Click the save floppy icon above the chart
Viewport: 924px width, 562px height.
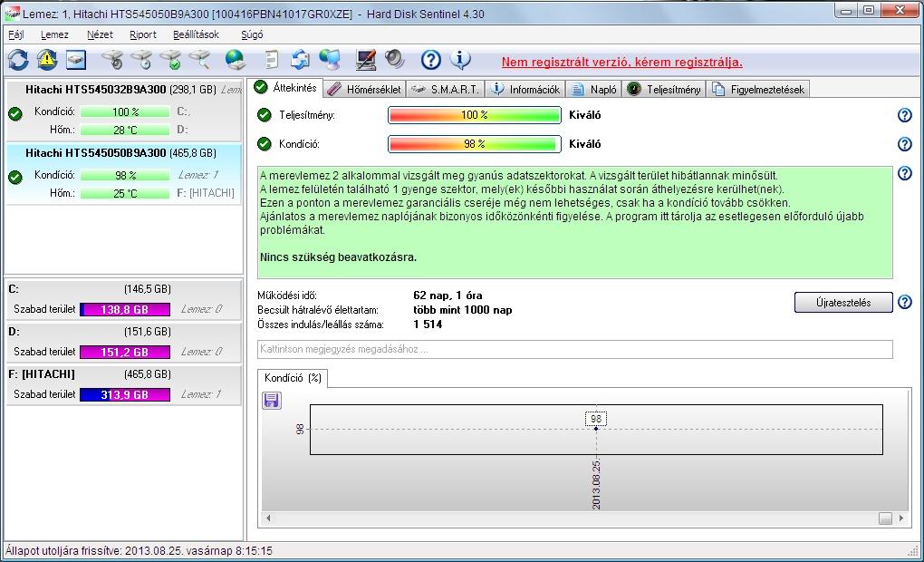[272, 401]
